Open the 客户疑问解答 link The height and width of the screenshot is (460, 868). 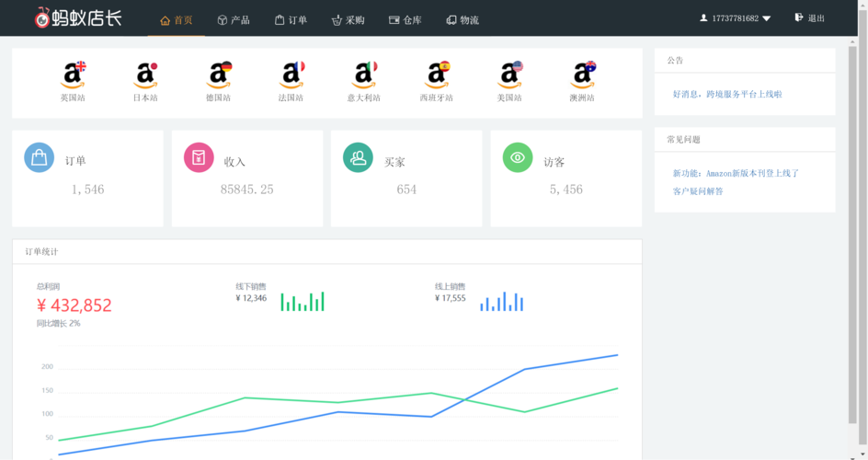point(698,191)
